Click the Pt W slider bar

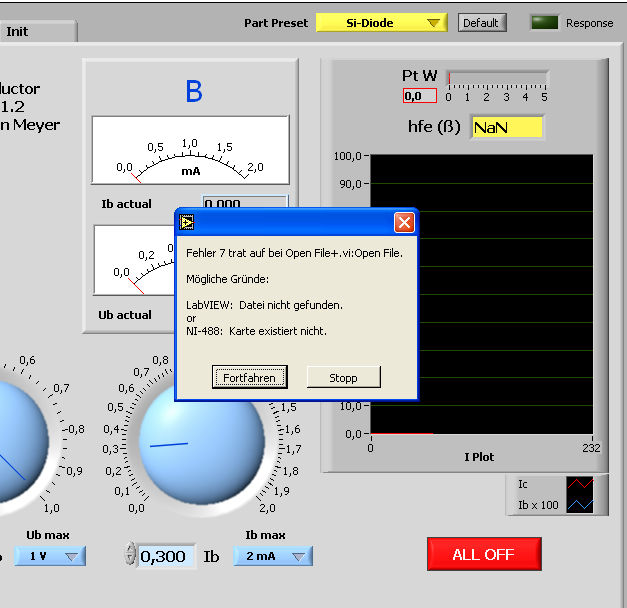coord(497,77)
